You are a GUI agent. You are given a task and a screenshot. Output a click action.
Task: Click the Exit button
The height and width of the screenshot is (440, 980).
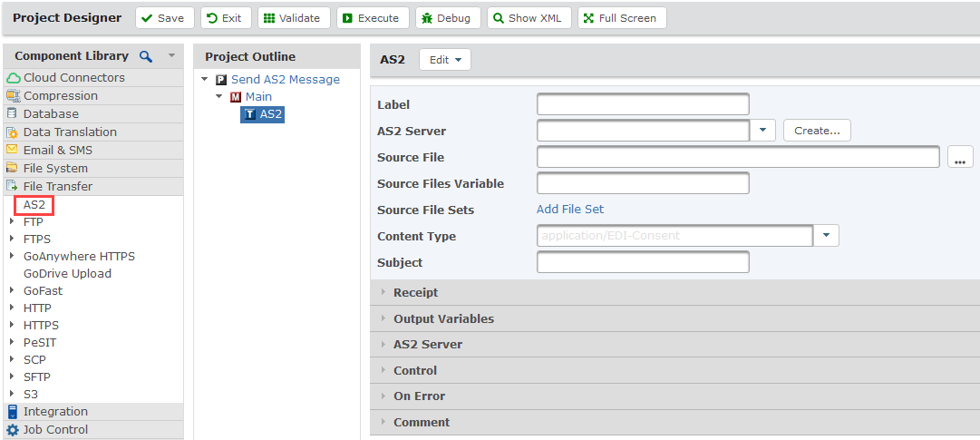pos(226,18)
